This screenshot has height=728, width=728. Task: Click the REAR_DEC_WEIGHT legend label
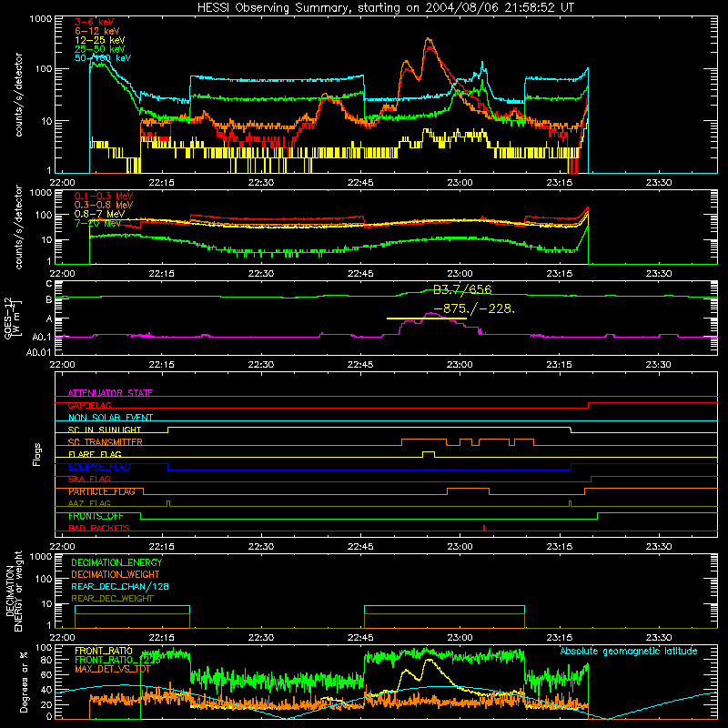[112, 599]
